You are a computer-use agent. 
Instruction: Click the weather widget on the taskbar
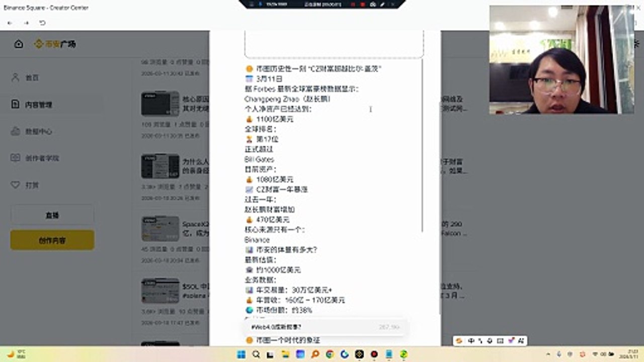click(x=16, y=354)
